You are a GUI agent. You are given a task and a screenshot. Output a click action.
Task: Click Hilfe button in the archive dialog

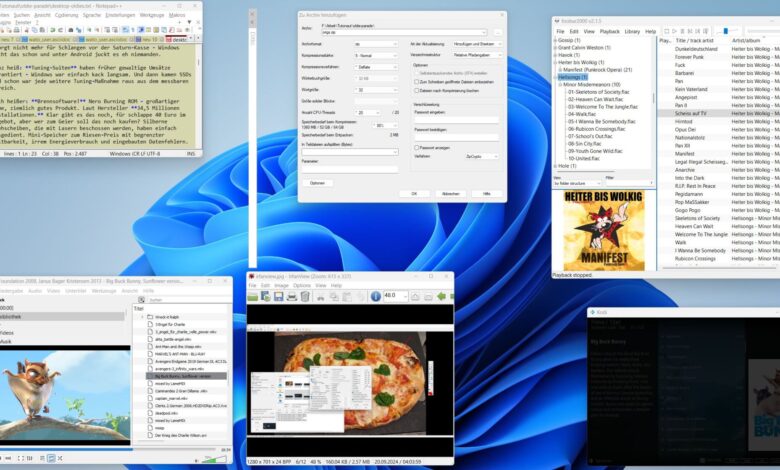487,193
